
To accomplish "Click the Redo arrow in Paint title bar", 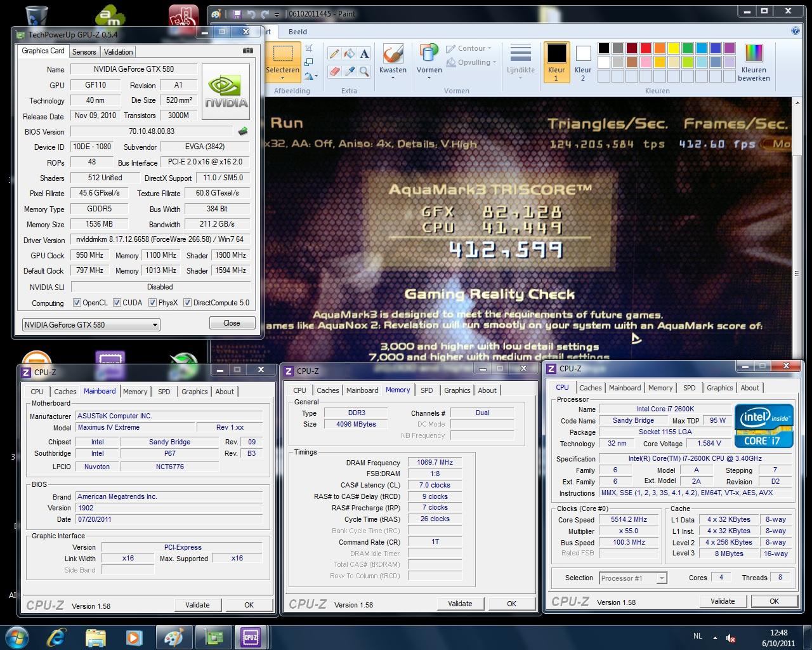I will point(265,14).
